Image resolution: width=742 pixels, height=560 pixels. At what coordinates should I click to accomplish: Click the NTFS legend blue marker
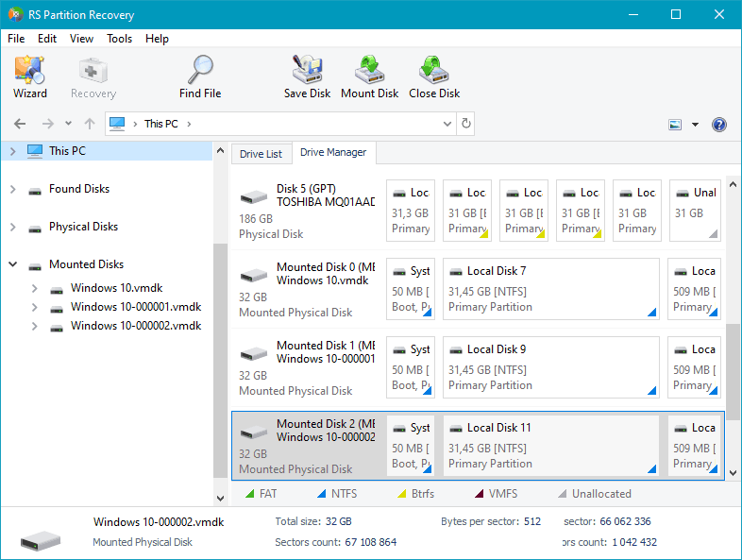pyautogui.click(x=321, y=494)
